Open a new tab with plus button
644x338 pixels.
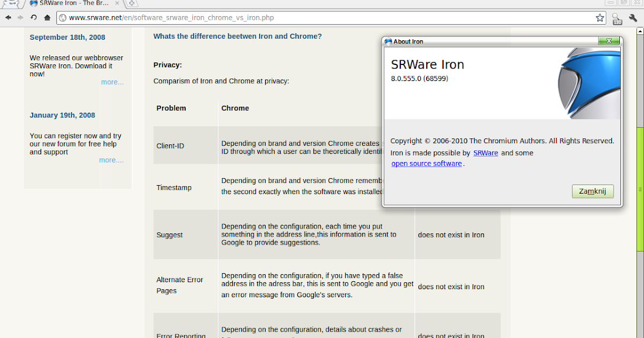point(132,3)
